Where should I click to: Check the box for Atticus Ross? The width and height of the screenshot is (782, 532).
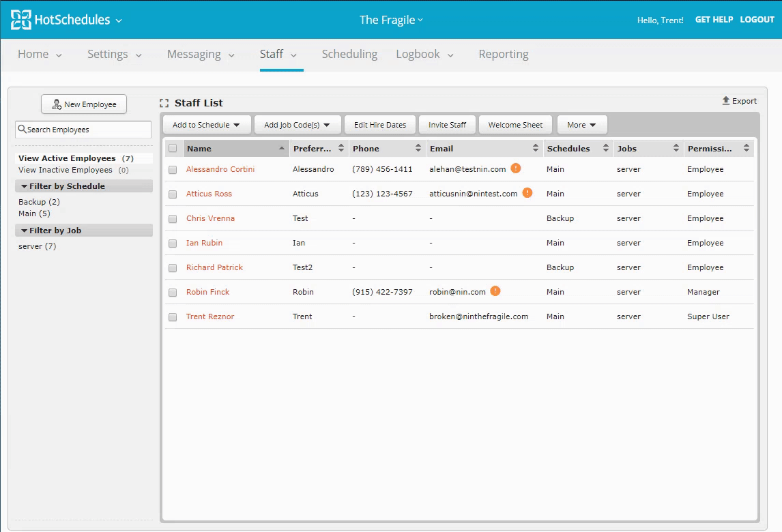point(173,194)
